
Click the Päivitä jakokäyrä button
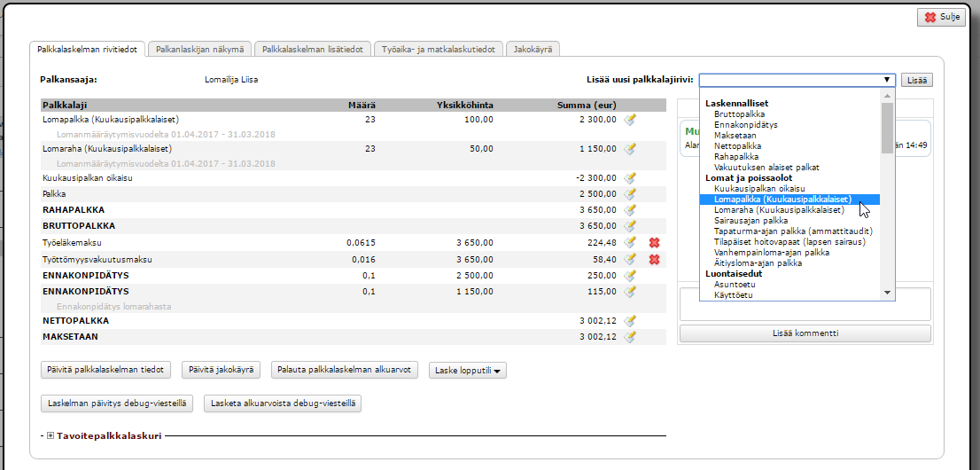[x=221, y=370]
